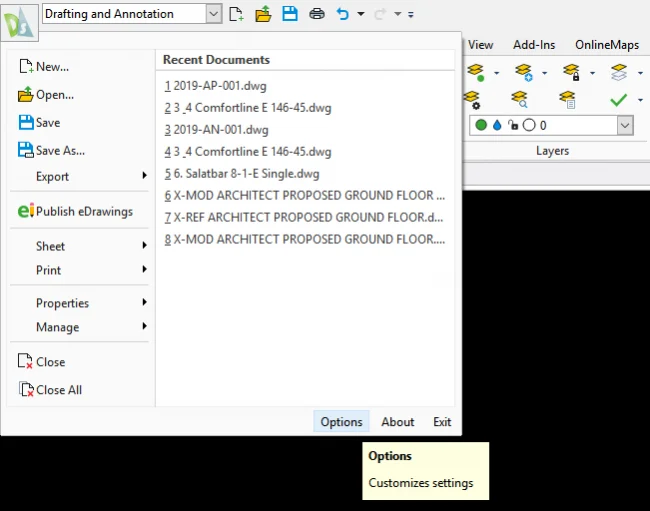Switch to the Add-Ins ribbon tab
This screenshot has height=511, width=650.
point(534,45)
